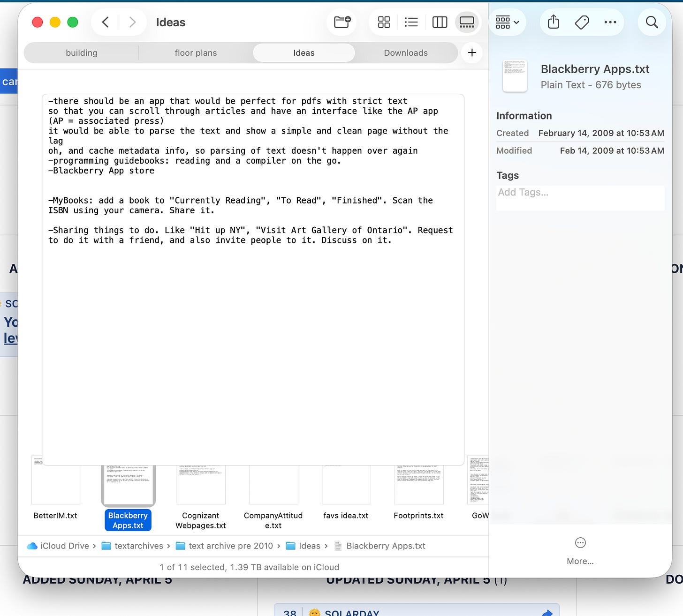The image size is (683, 616).
Task: Click the More… quick actions button
Action: click(x=580, y=551)
